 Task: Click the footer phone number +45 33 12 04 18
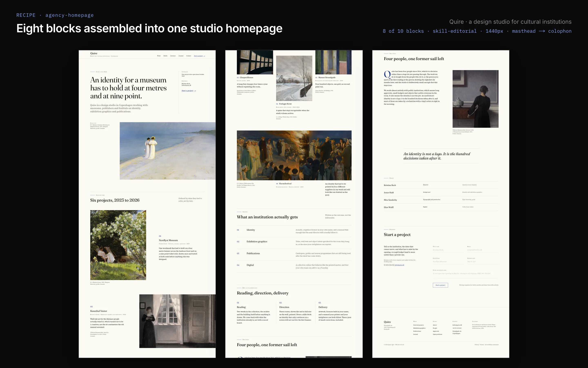(x=457, y=328)
